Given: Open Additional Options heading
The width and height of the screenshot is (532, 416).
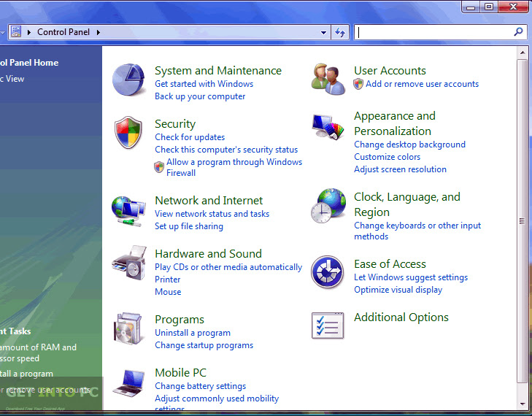Looking at the screenshot, I should (x=401, y=317).
